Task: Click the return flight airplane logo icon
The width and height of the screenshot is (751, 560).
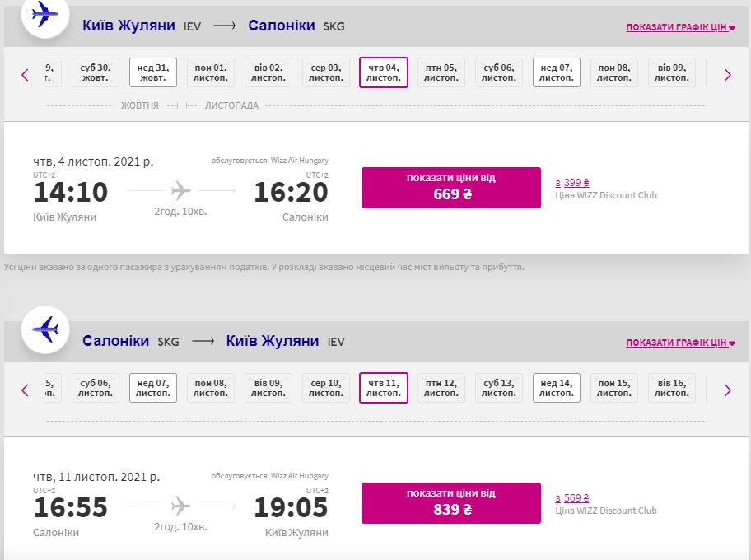Action: 44,329
